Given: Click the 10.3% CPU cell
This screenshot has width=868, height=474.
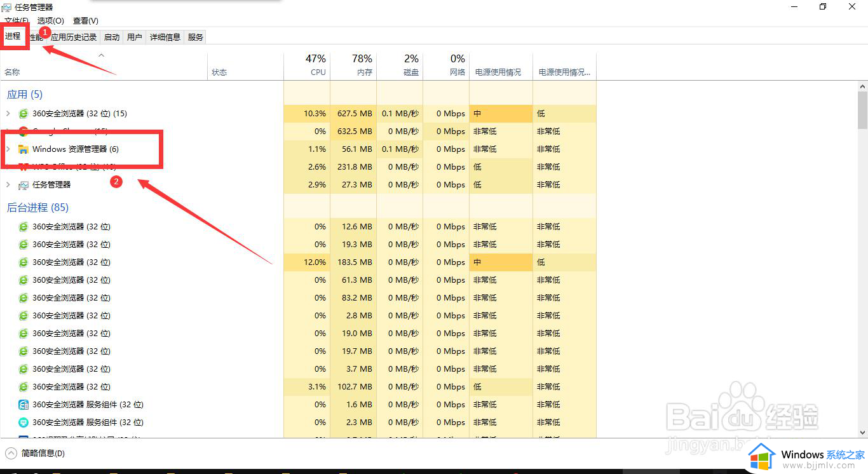Looking at the screenshot, I should tap(307, 114).
